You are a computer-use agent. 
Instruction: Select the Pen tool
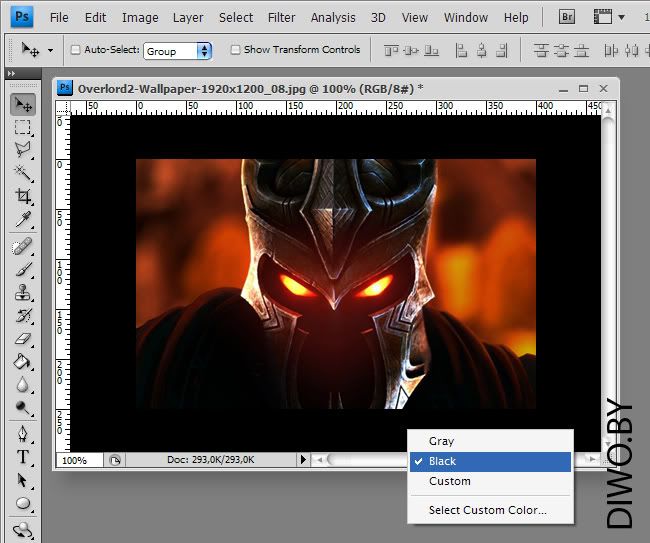[x=23, y=435]
